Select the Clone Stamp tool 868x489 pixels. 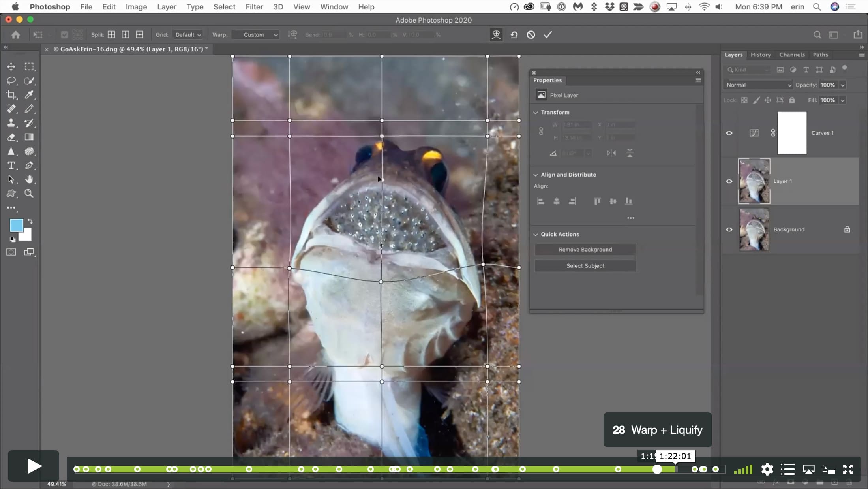pos(11,123)
